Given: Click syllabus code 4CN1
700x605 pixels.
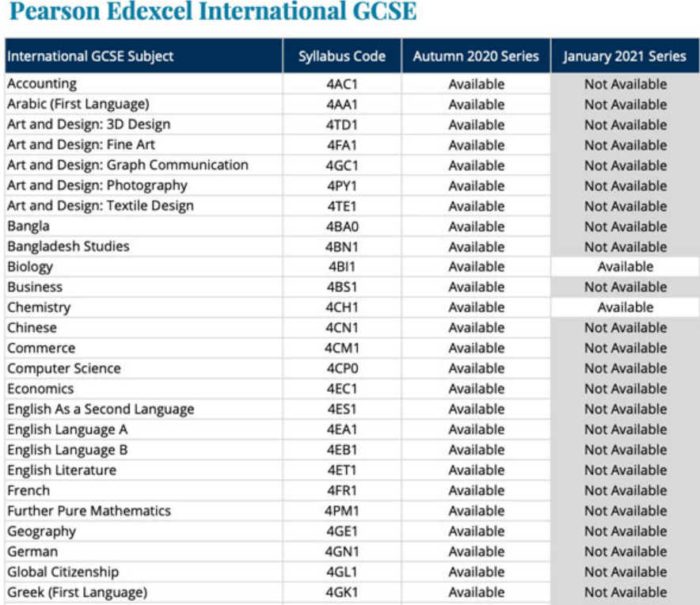Looking at the screenshot, I should 342,328.
